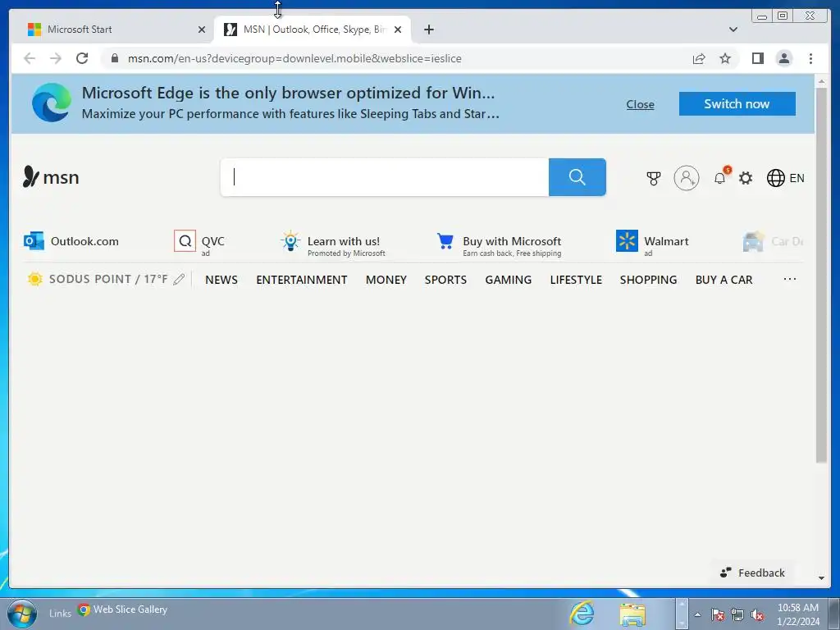
Task: Open the QVC ad shortcut
Action: click(x=199, y=243)
